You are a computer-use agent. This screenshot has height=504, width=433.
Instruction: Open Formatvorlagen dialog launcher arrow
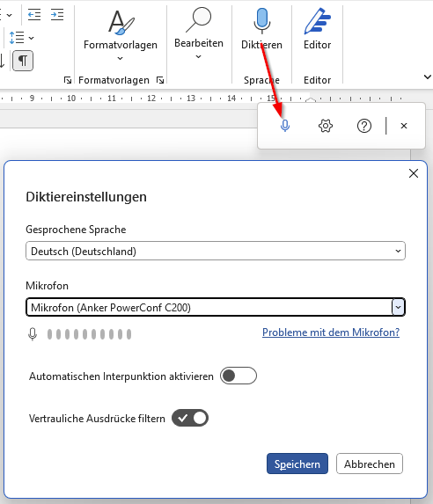tap(160, 80)
